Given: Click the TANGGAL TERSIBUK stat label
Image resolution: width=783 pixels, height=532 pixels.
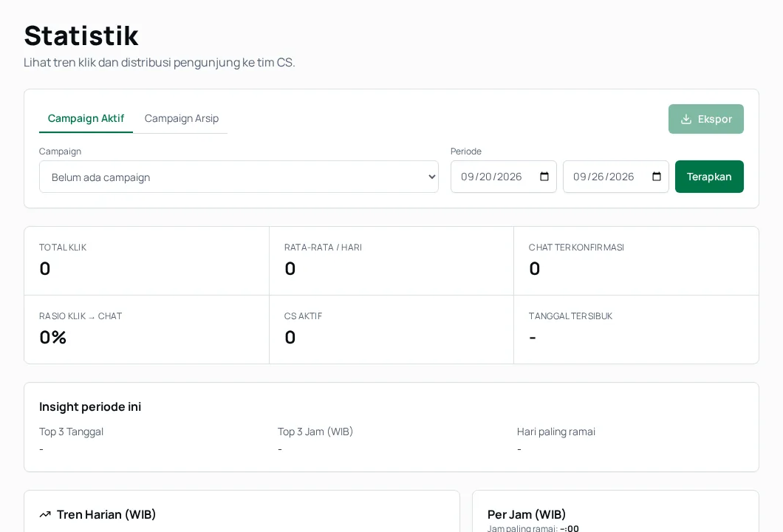Looking at the screenshot, I should point(570,316).
